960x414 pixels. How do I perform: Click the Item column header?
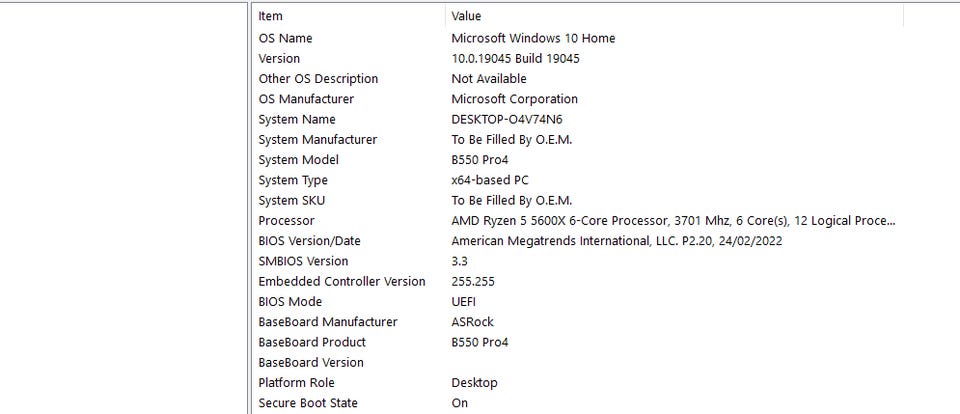click(271, 16)
